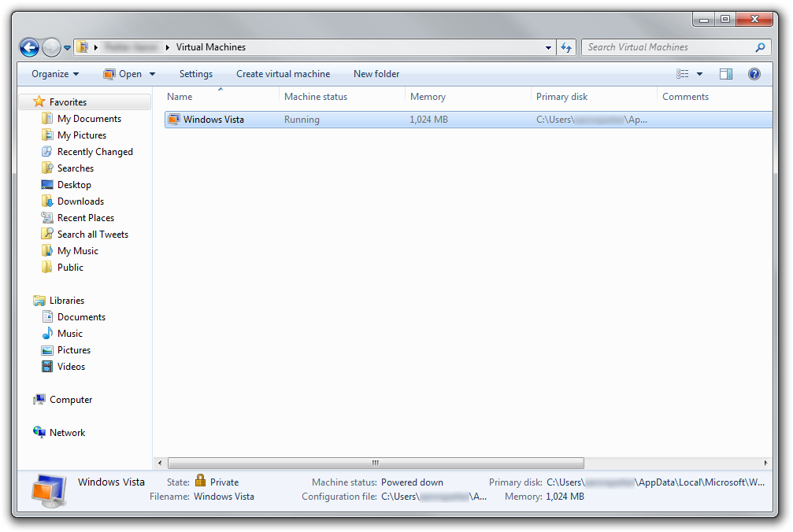This screenshot has height=532, width=793.
Task: Click the horizontal scrollbar right arrow
Action: 765,463
